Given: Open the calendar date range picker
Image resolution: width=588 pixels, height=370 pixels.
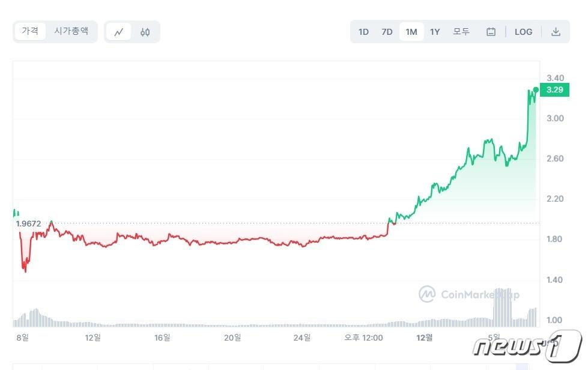Looking at the screenshot, I should [x=491, y=32].
